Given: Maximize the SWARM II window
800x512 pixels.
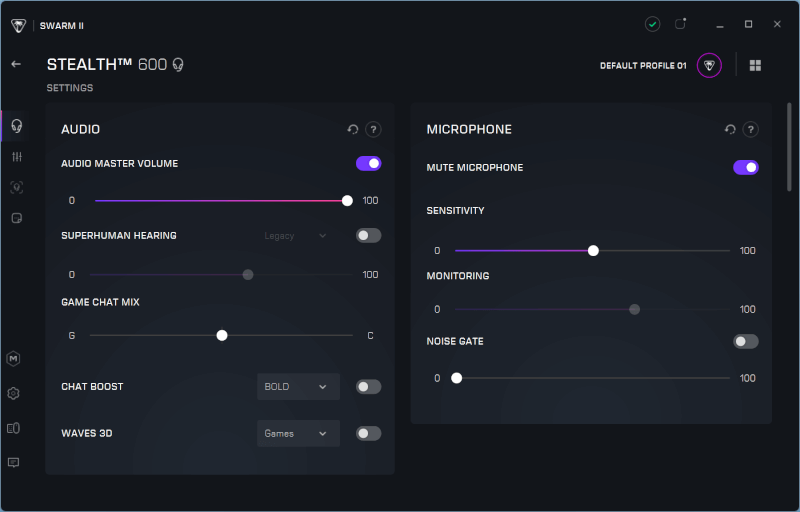Looking at the screenshot, I should click(748, 24).
